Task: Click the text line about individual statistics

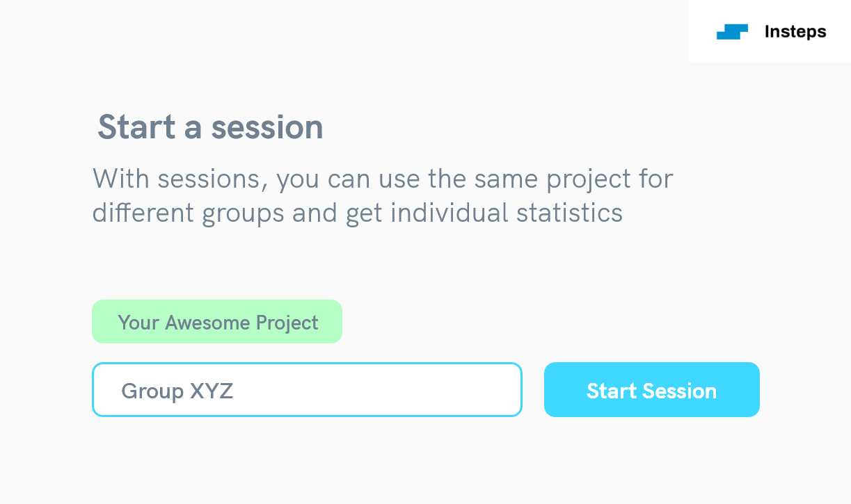Action: [x=357, y=213]
